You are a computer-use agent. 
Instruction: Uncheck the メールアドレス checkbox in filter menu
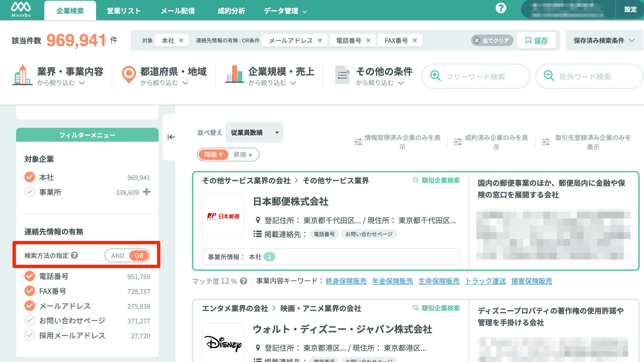tap(29, 306)
